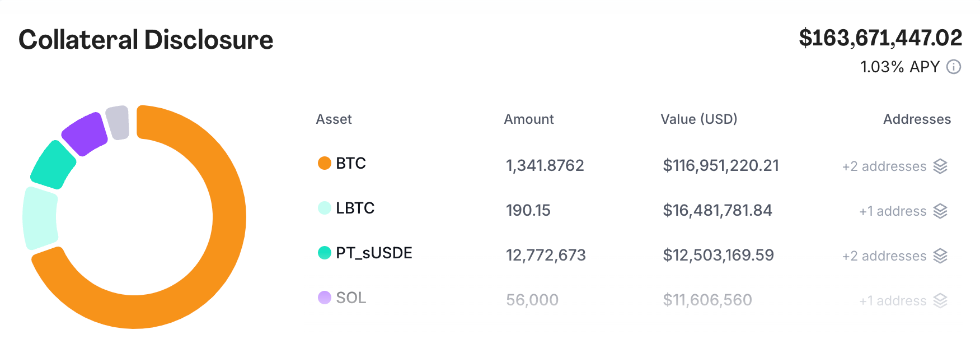Click the APY info icon
The image size is (980, 362).
pyautogui.click(x=954, y=67)
